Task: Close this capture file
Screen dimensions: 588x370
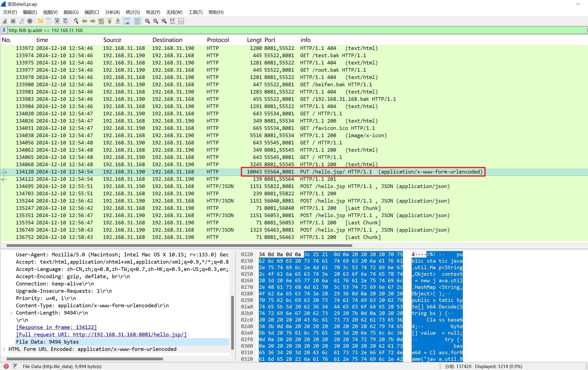Action: [x=57, y=21]
